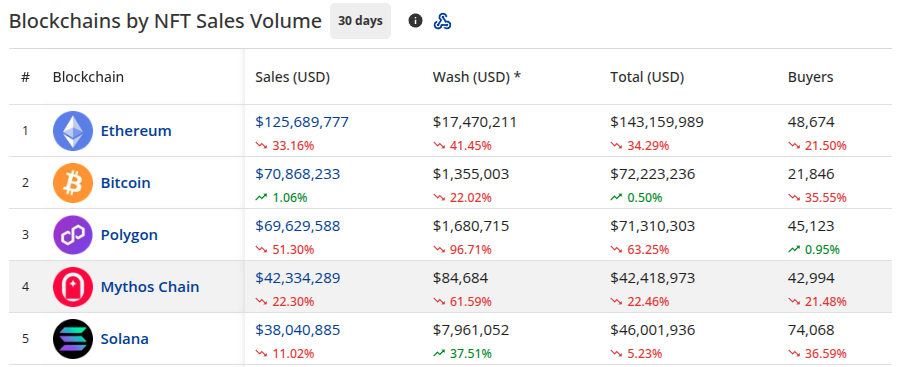Sort by Blockchain column header

(88, 77)
